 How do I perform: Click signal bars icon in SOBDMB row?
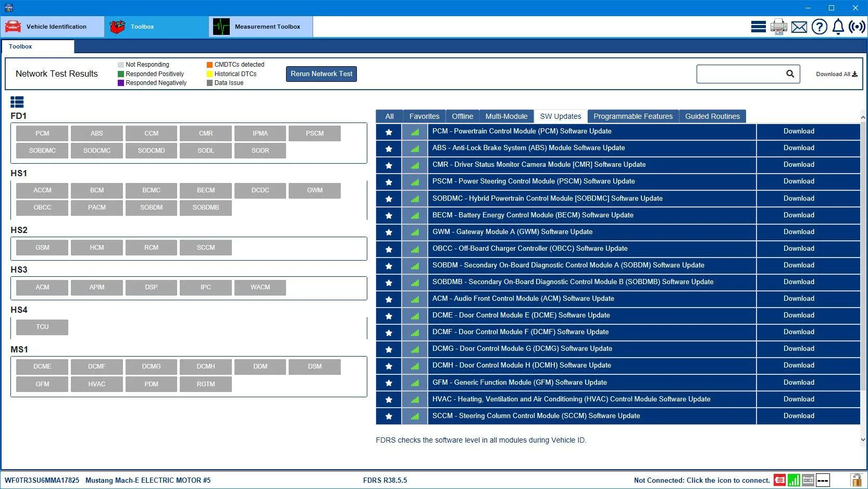coord(415,283)
